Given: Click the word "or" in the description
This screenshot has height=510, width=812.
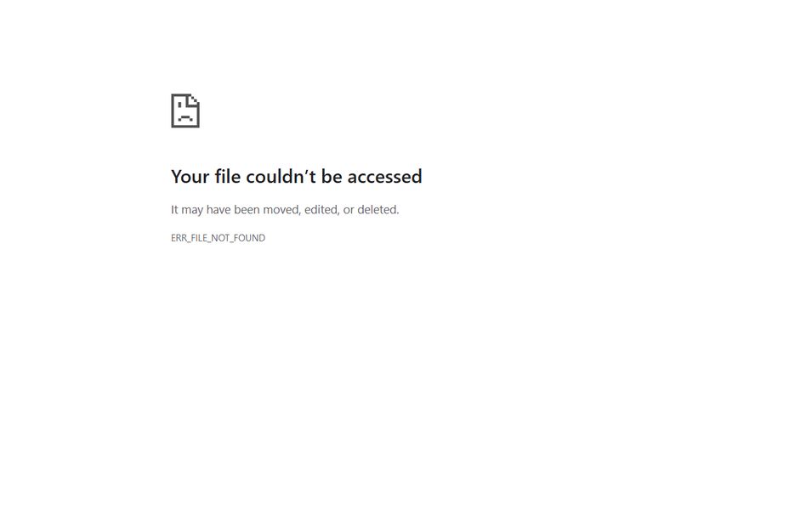Looking at the screenshot, I should tap(349, 210).
